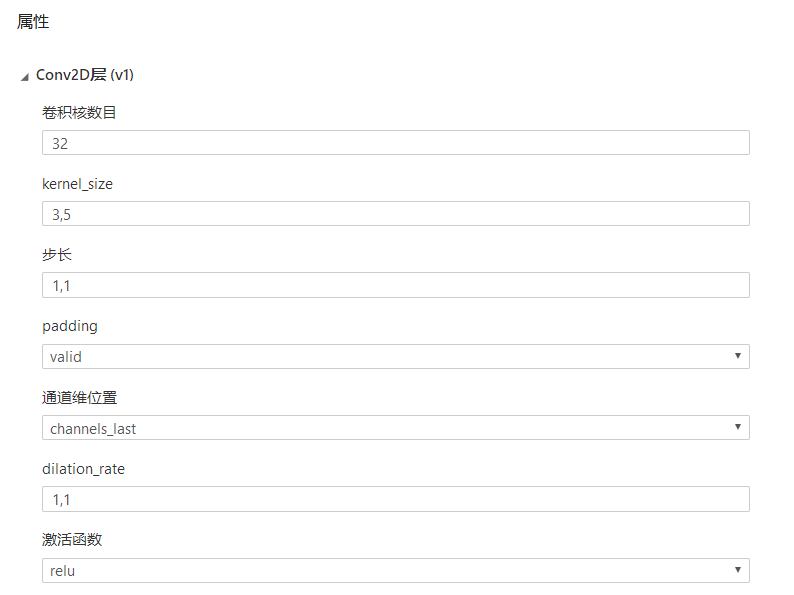The width and height of the screenshot is (794, 595).
Task: Click the kernel_size label
Action: tap(77, 184)
